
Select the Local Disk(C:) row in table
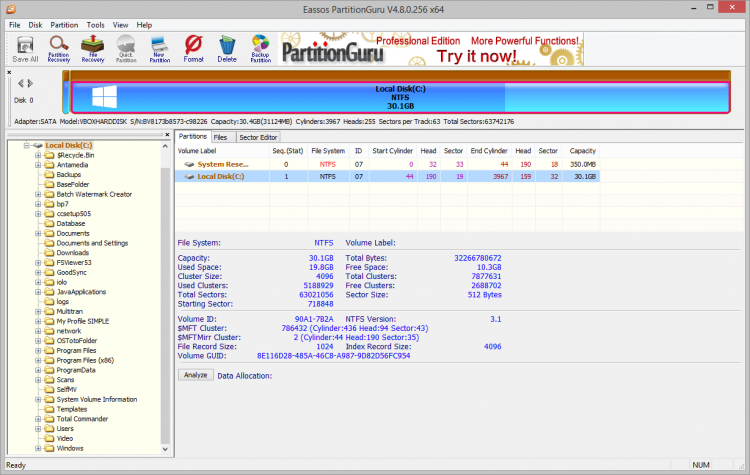pos(387,177)
